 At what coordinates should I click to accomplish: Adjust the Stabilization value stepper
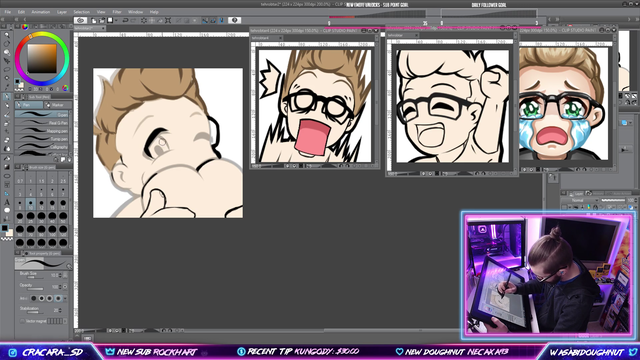pos(60,311)
